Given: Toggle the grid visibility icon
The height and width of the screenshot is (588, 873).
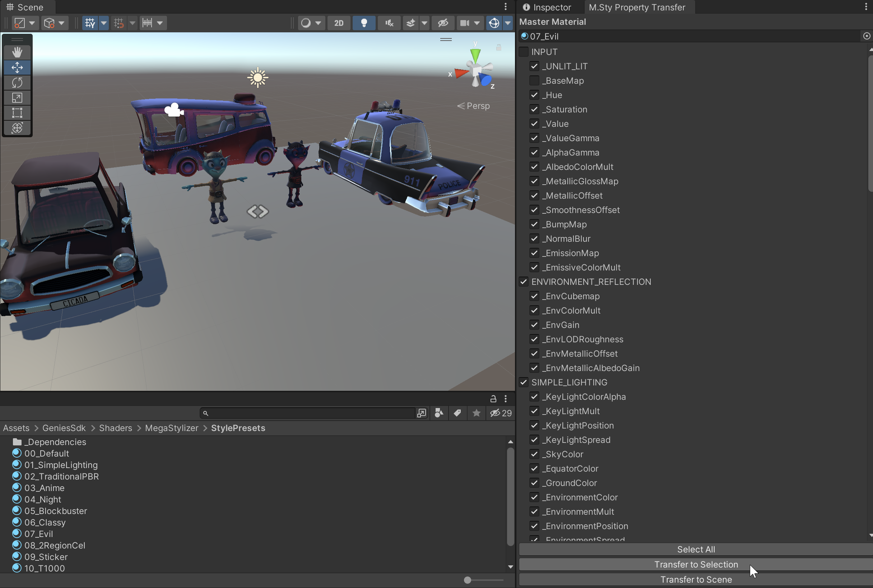Looking at the screenshot, I should click(x=90, y=23).
